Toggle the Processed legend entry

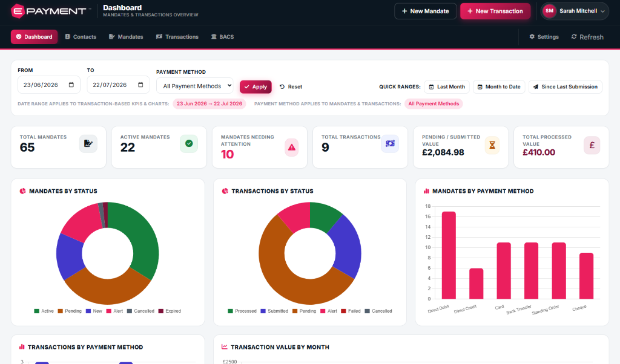242,311
